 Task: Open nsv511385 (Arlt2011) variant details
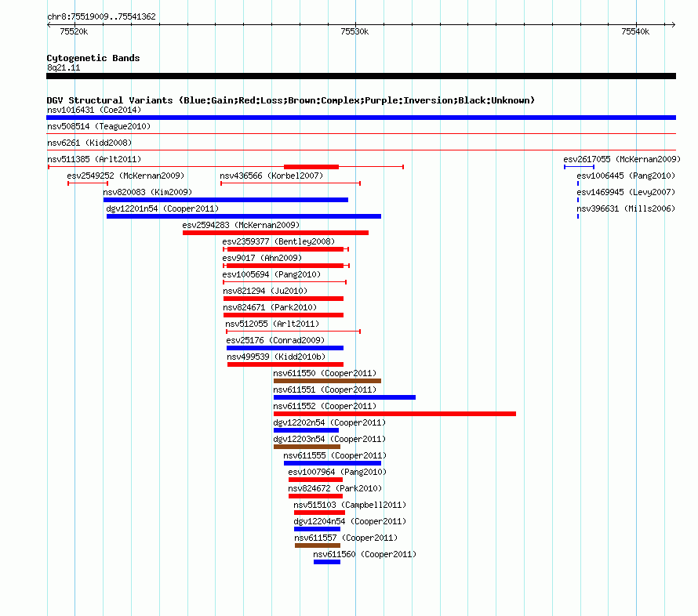pyautogui.click(x=94, y=159)
